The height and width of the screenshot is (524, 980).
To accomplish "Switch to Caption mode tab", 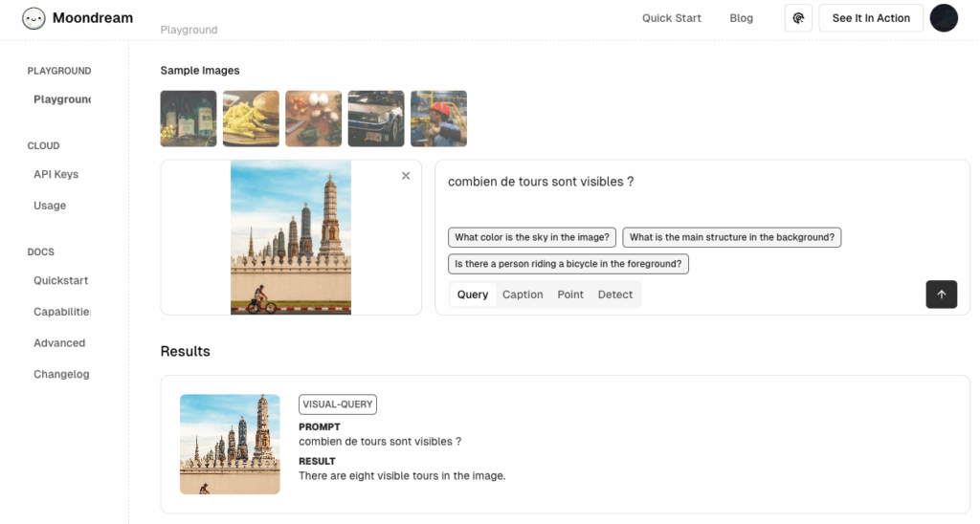I will pyautogui.click(x=523, y=295).
